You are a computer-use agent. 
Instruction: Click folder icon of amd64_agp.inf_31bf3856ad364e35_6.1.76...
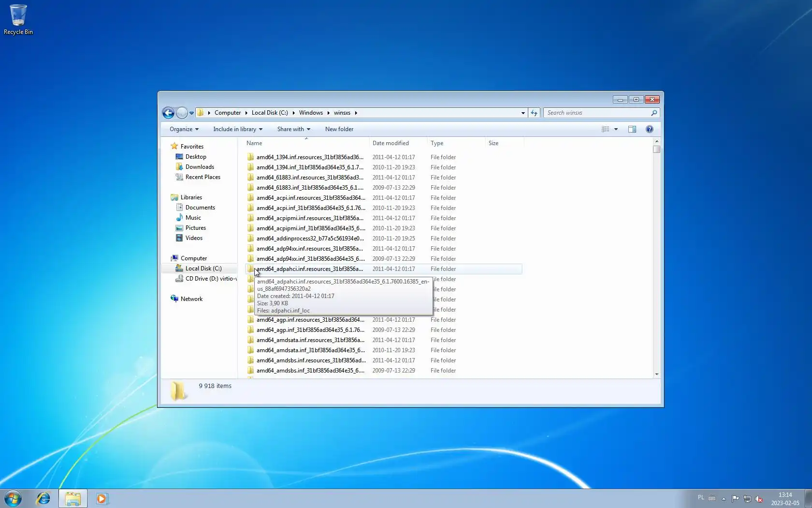250,330
